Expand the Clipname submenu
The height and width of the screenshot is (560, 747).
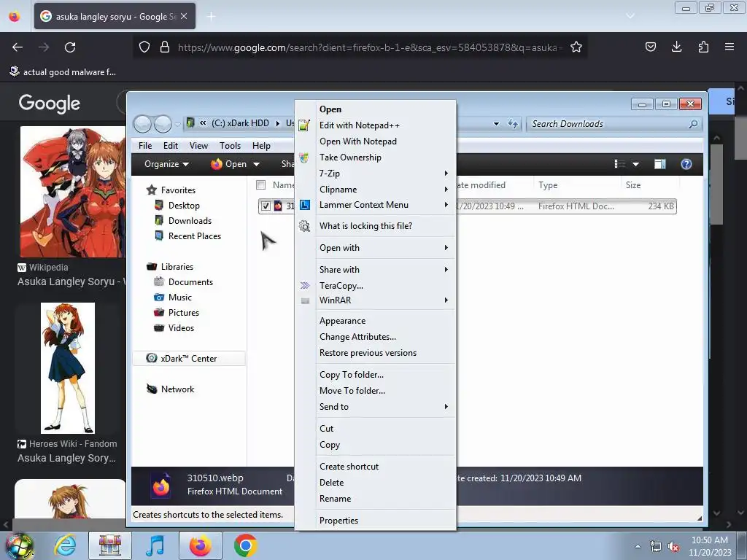[x=376, y=190]
